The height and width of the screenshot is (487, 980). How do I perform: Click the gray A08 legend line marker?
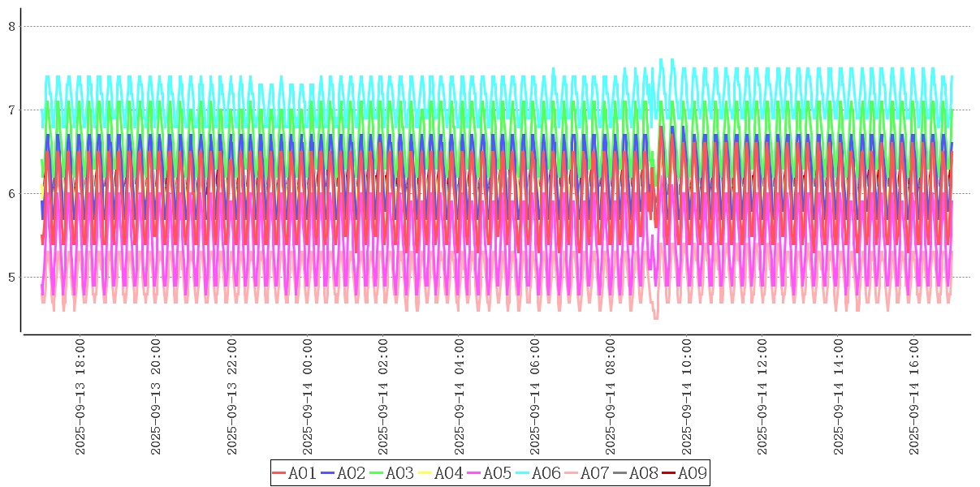coord(620,473)
